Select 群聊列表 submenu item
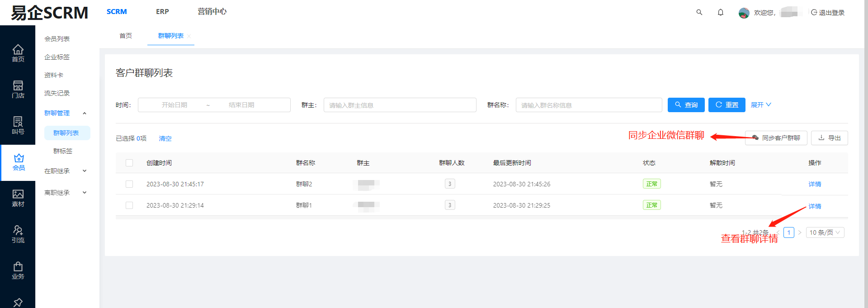Screen dimensions: 868x308 pyautogui.click(x=67, y=133)
